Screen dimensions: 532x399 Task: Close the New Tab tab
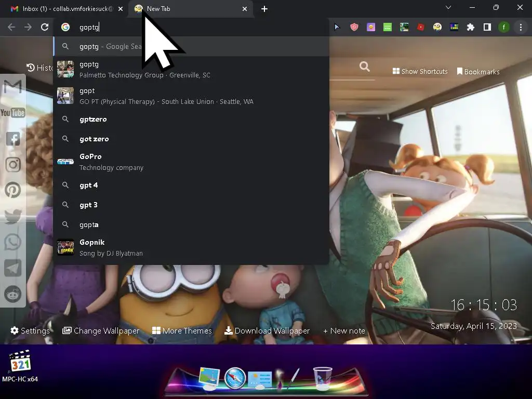[245, 9]
